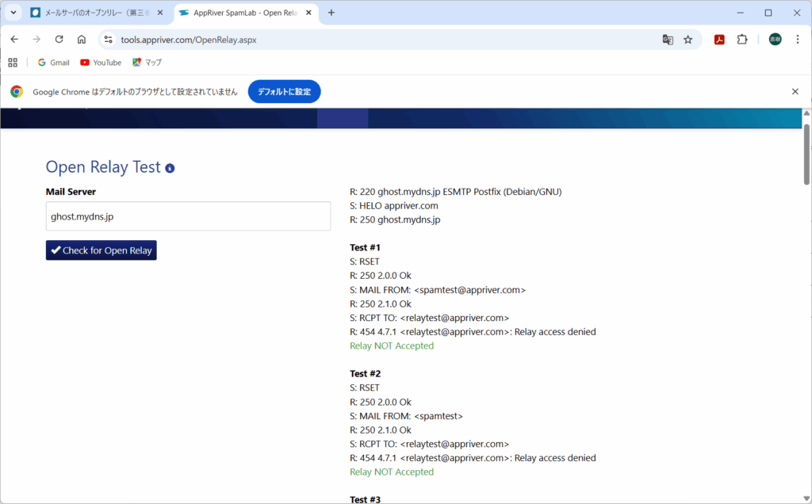812x504 pixels.
Task: Click the MAIL FROM: <spamtest> line
Action: pyautogui.click(x=406, y=416)
